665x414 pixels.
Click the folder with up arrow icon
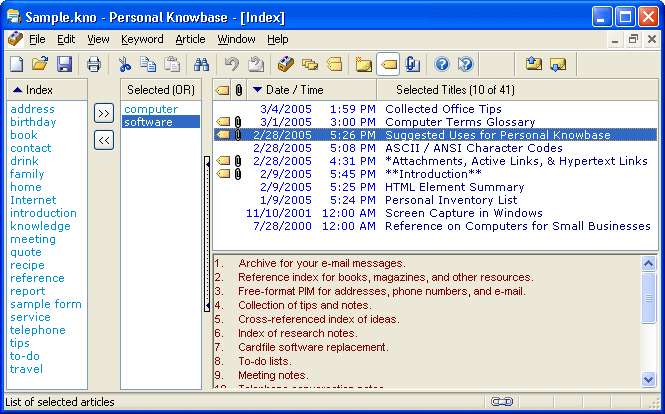(534, 64)
